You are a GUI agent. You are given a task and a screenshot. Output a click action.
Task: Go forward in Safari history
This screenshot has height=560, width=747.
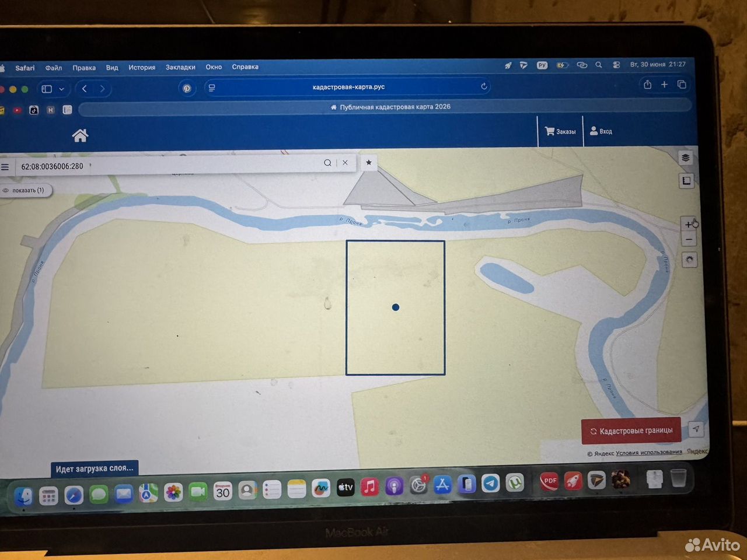pyautogui.click(x=103, y=89)
